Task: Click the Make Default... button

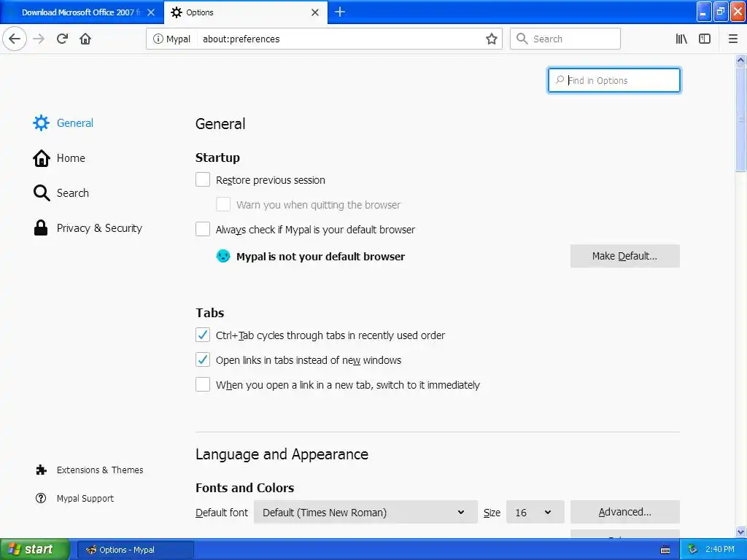Action: coord(624,256)
